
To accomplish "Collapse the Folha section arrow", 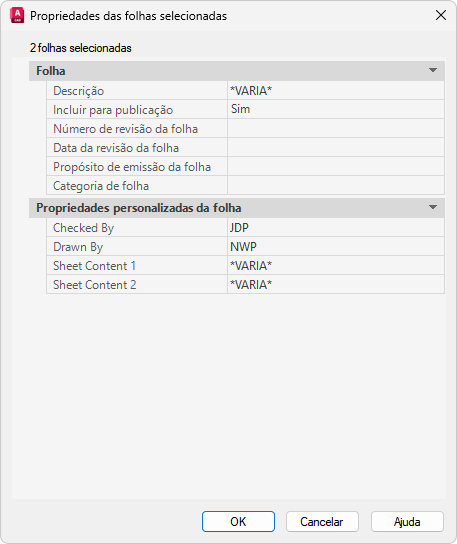I will (433, 70).
